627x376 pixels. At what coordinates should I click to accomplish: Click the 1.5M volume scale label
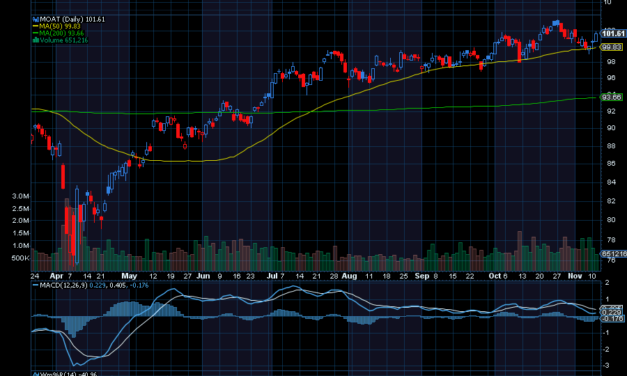pos(20,233)
